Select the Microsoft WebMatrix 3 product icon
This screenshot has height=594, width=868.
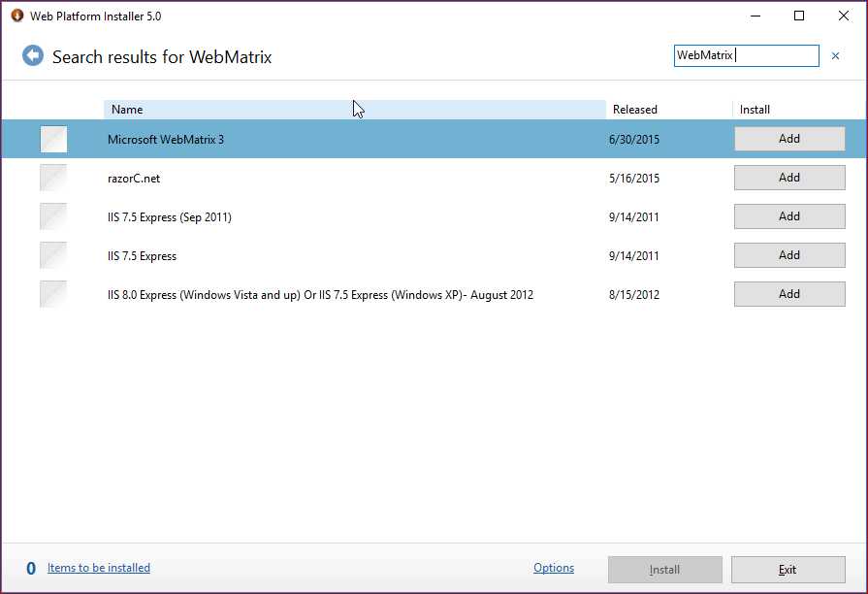[x=53, y=139]
